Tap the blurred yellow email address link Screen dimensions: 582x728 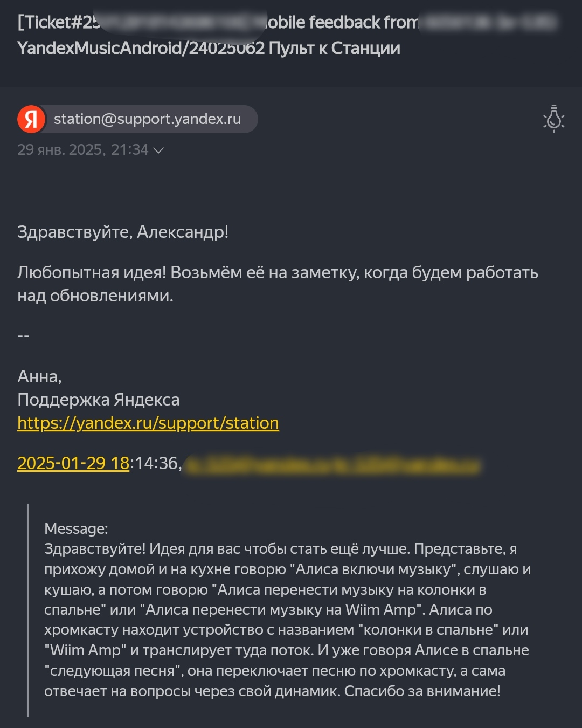[332, 465]
